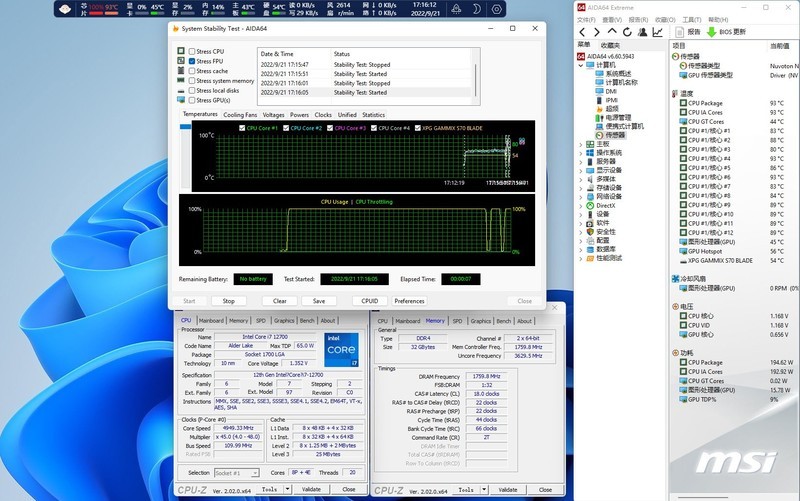The height and width of the screenshot is (501, 800).
Task: Open the user icon in AIDA64 toolbar
Action: [642, 32]
